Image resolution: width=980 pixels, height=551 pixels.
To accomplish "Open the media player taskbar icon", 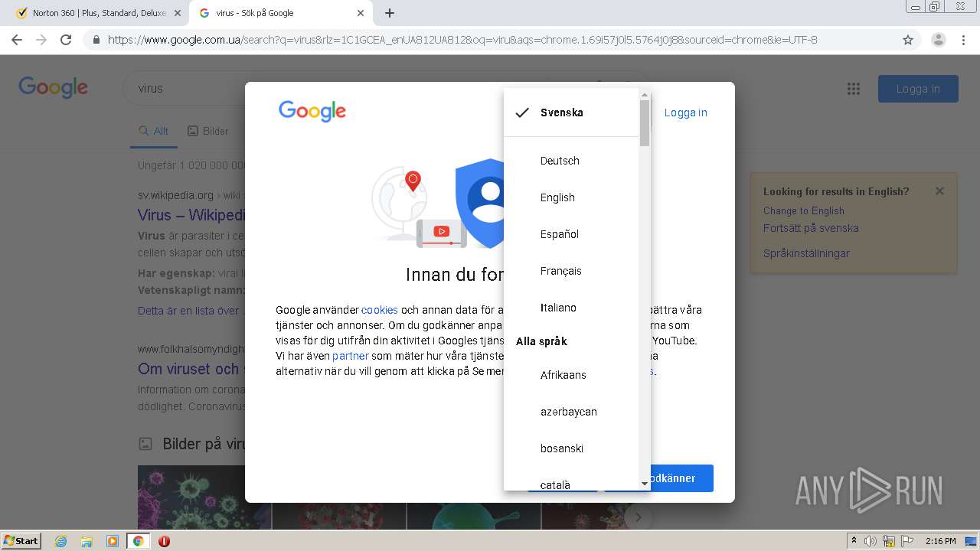I will [113, 541].
